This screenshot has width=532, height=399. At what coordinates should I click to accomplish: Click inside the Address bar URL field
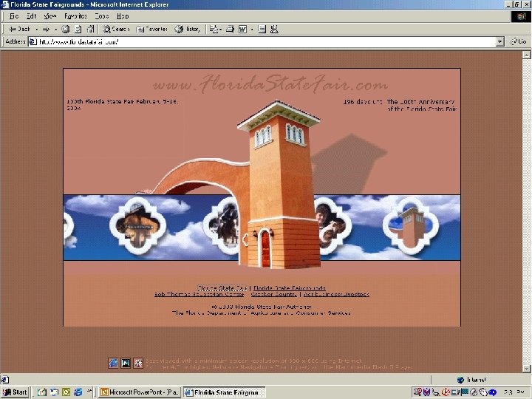(266, 41)
